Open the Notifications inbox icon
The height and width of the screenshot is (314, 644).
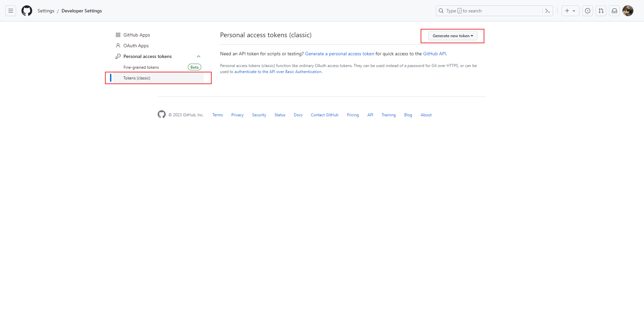[x=614, y=11]
